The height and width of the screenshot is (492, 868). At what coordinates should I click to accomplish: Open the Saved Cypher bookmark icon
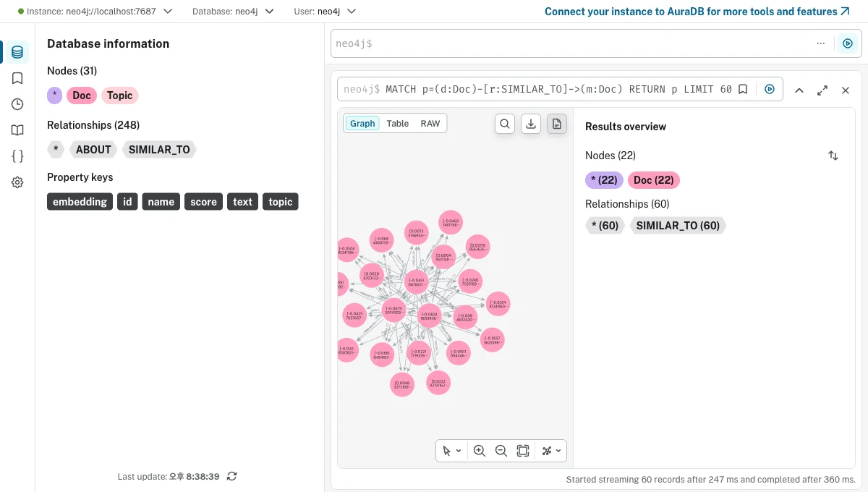[17, 78]
